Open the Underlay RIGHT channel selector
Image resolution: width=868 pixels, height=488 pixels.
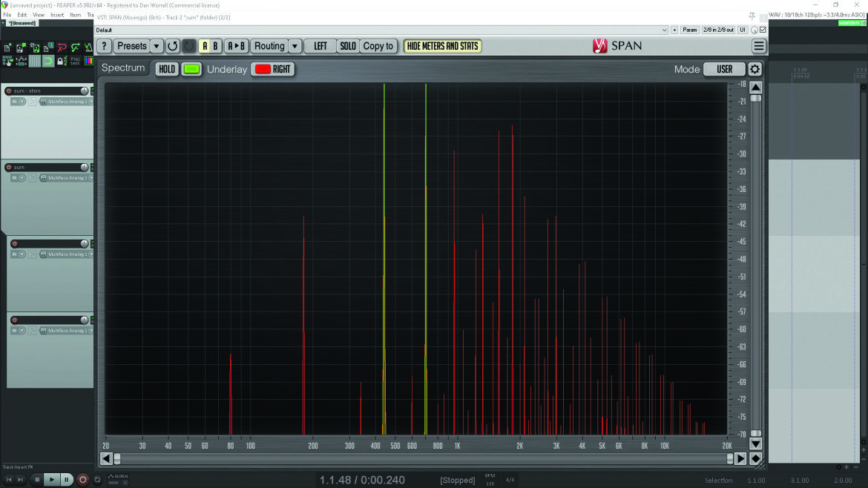point(273,69)
